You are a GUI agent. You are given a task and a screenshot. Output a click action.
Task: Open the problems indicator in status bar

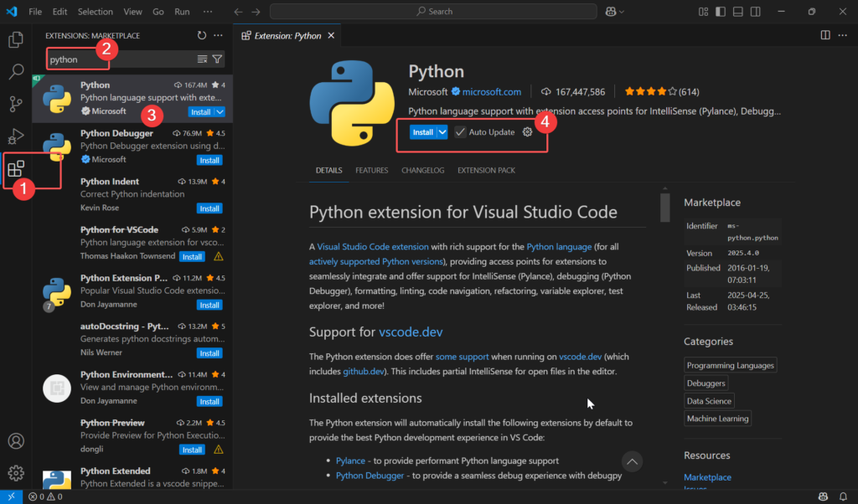(x=45, y=497)
